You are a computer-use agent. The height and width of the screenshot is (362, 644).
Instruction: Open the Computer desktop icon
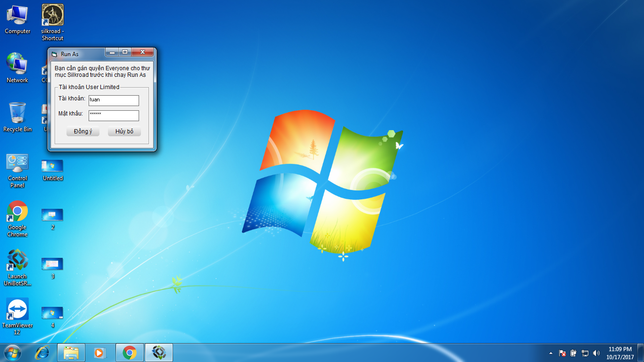(x=17, y=19)
